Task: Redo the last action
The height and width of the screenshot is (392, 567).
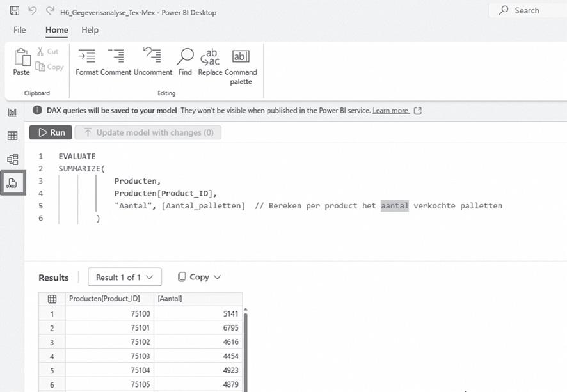Action: click(50, 11)
